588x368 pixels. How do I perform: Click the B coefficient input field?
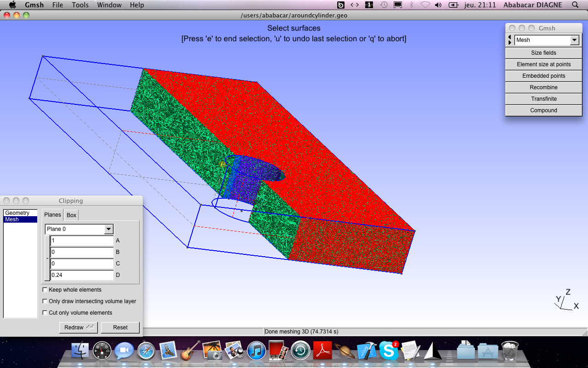coord(82,252)
